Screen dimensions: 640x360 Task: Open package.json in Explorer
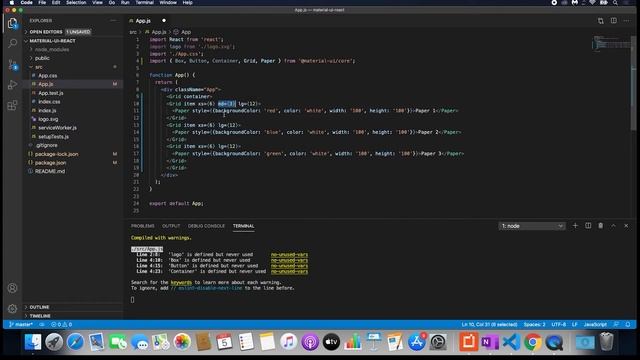(x=50, y=162)
